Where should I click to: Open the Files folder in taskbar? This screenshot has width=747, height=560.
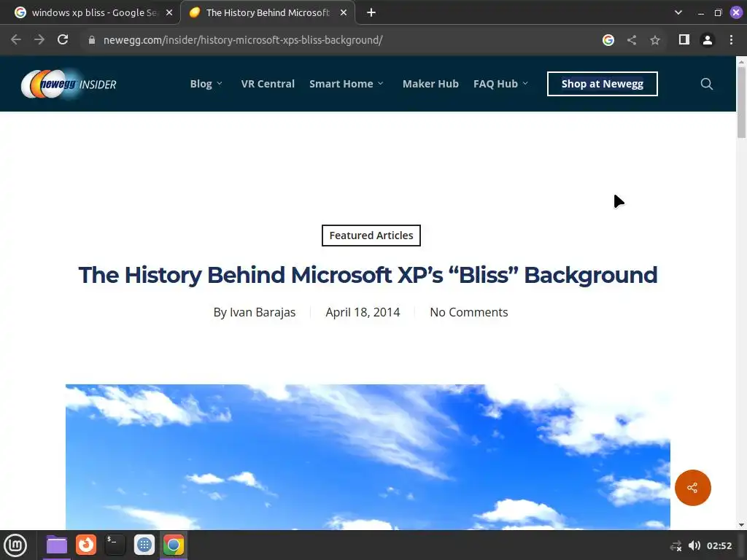pyautogui.click(x=57, y=545)
